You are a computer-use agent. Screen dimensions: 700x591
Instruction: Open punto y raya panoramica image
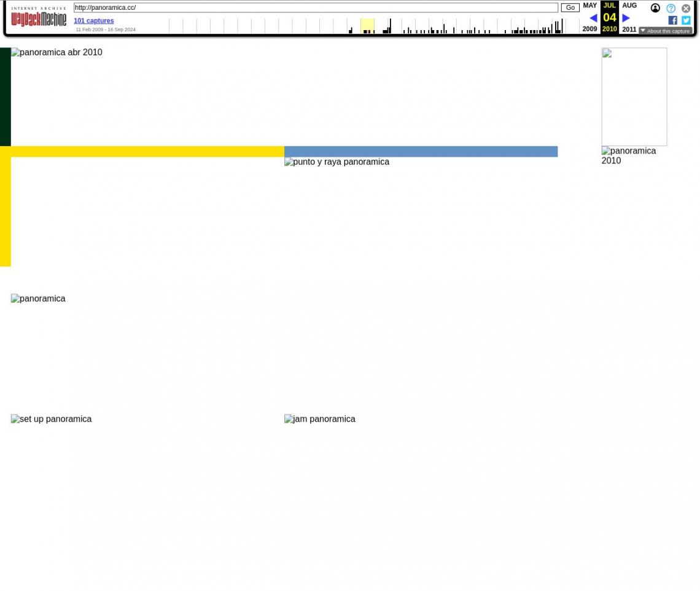(336, 162)
